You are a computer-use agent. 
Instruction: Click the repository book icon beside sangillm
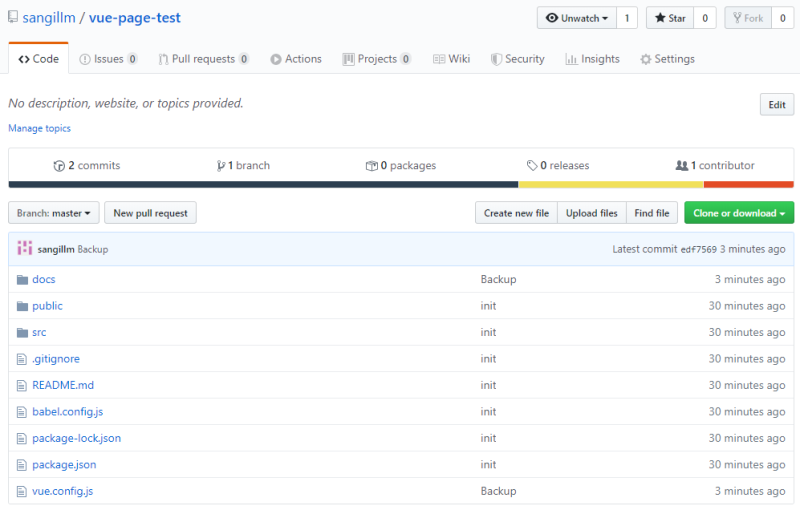13,17
